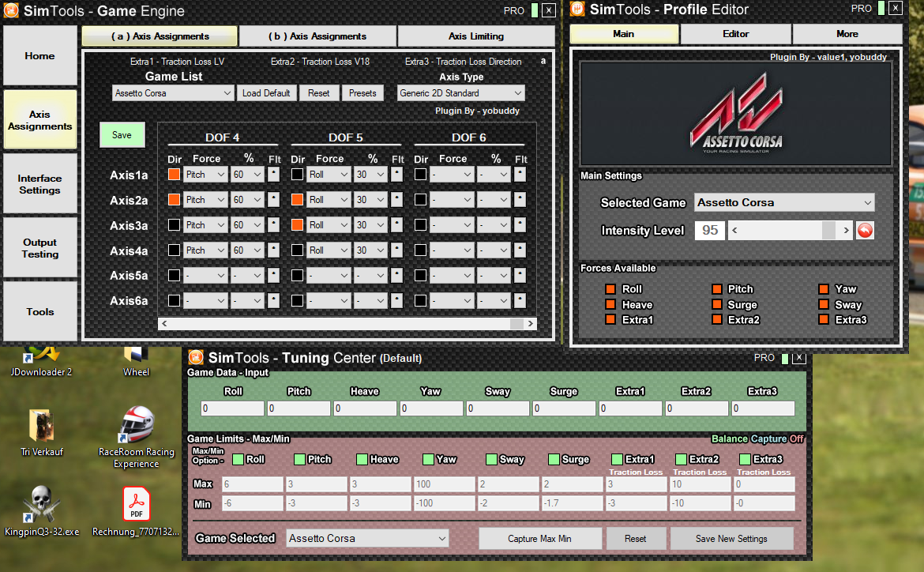Open Axis4a DOF 5 percent dropdown
This screenshot has width=924, height=572.
pos(370,250)
